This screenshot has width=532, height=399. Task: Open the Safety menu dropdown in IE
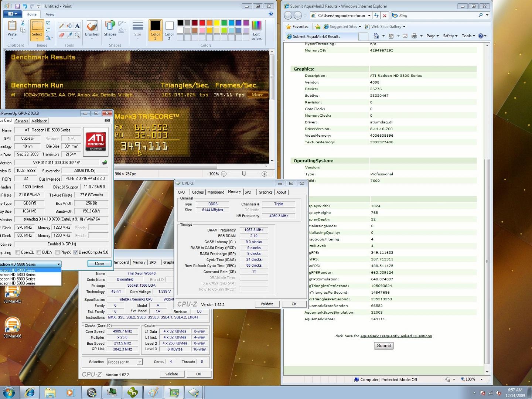(451, 36)
